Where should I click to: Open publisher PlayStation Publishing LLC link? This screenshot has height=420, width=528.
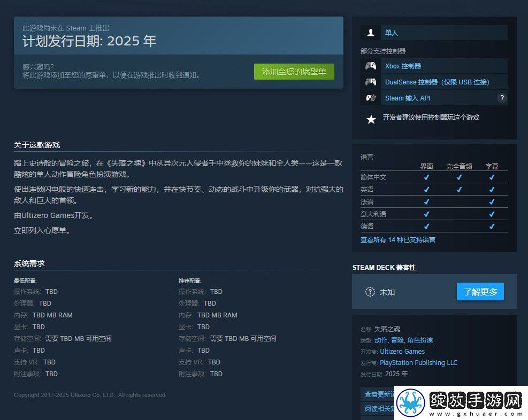tap(418, 362)
